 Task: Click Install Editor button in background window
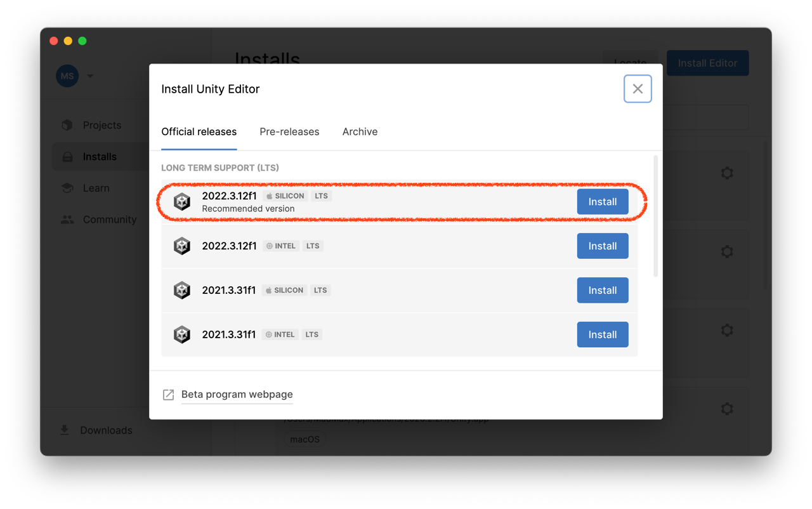(x=708, y=63)
